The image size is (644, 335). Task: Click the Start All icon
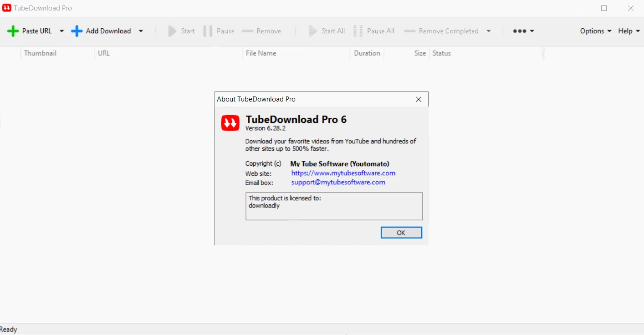312,31
